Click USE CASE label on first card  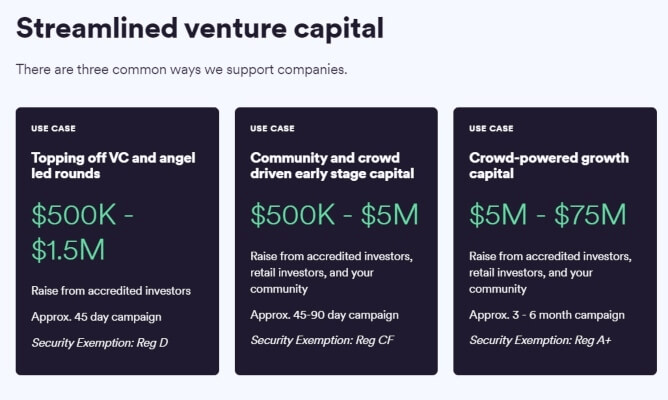(53, 128)
